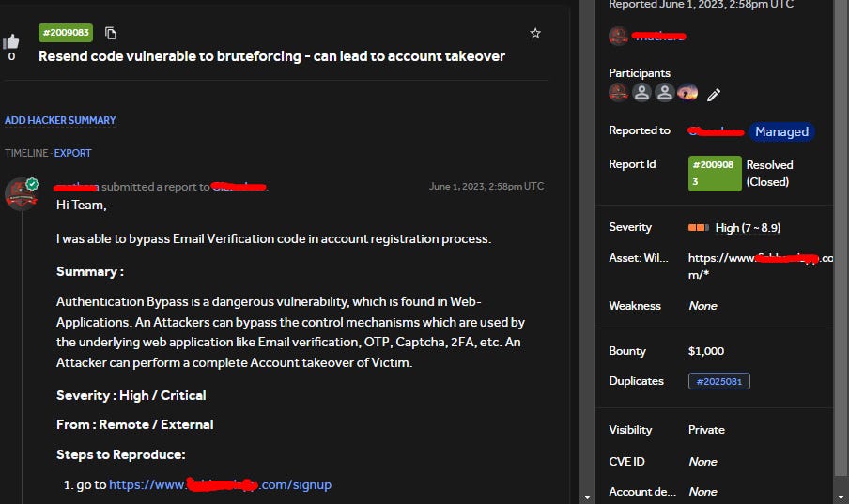This screenshot has width=849, height=504.
Task: Click the first participant avatar
Action: pyautogui.click(x=618, y=93)
